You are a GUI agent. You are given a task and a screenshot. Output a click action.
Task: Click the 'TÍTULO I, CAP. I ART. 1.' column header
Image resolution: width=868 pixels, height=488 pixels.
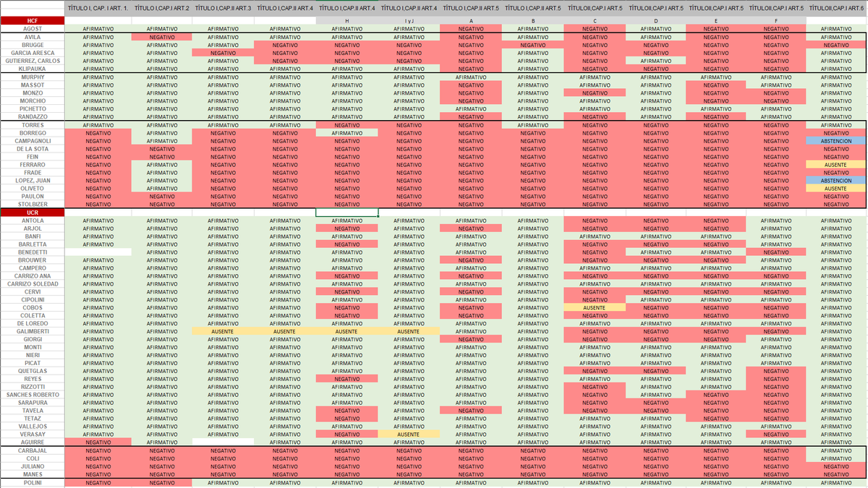coord(98,7)
